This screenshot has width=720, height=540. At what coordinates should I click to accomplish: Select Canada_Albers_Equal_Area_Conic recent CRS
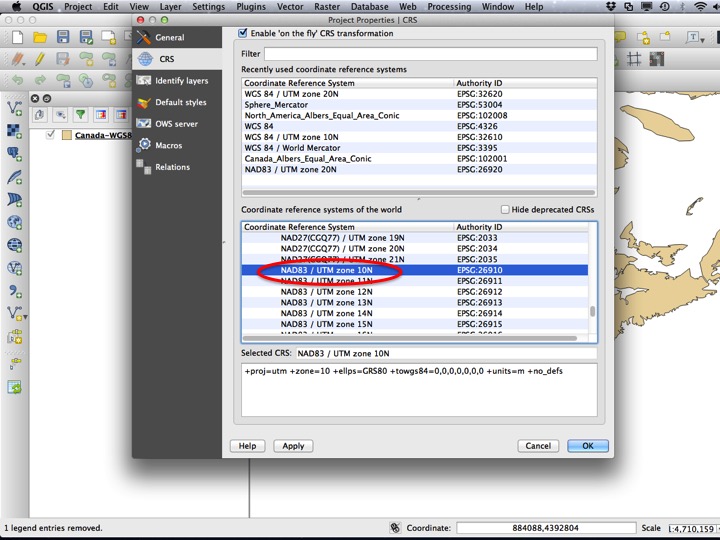(x=419, y=158)
